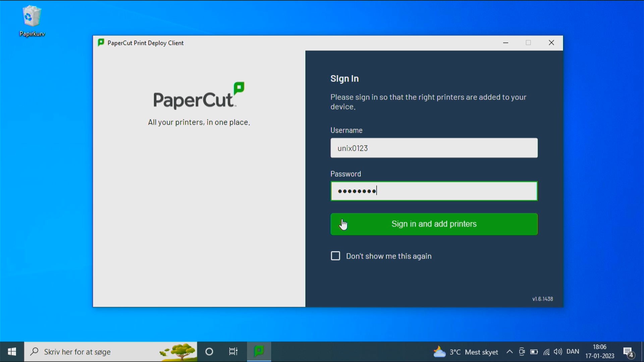Open the Papirkurv recycle bin icon
This screenshot has height=362, width=644.
tap(32, 20)
